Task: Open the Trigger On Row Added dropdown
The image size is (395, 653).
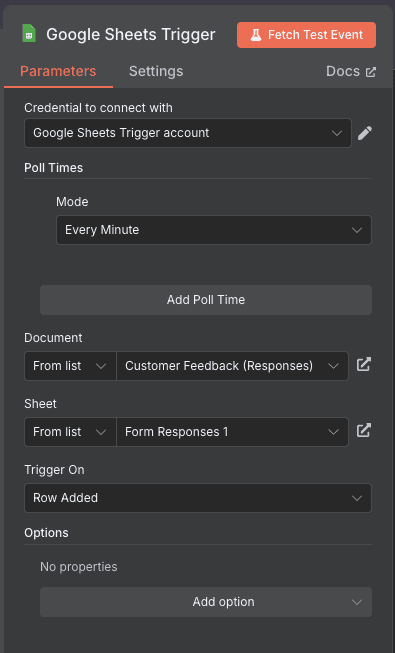Action: click(x=198, y=498)
